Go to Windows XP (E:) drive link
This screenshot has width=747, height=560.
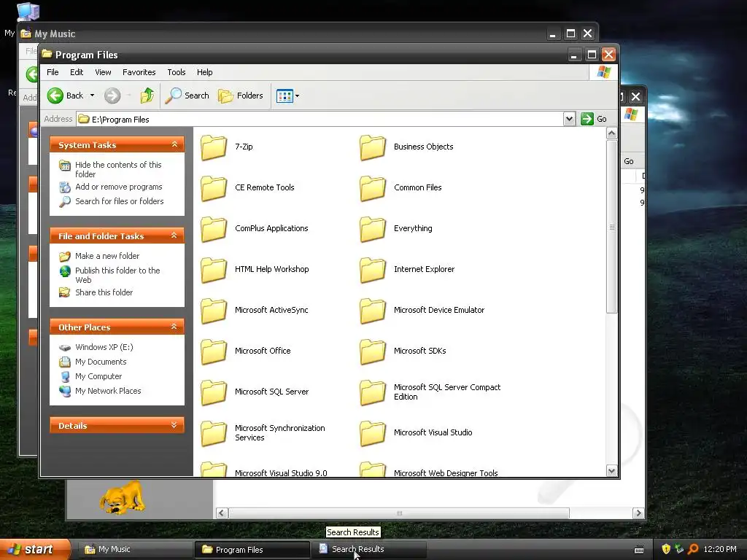(104, 348)
